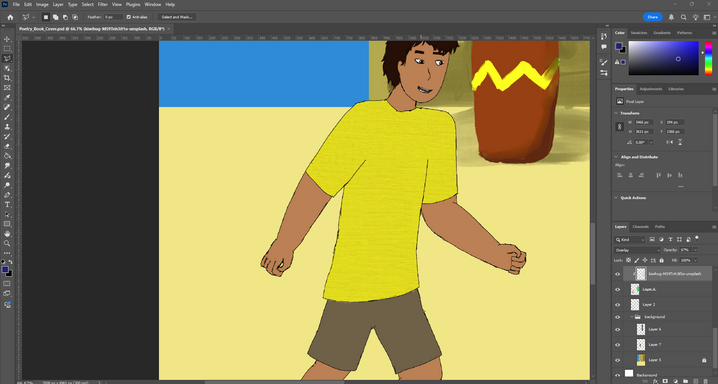This screenshot has width=718, height=384.
Task: Choose Intersect with Selection mode icon
Action: point(75,17)
